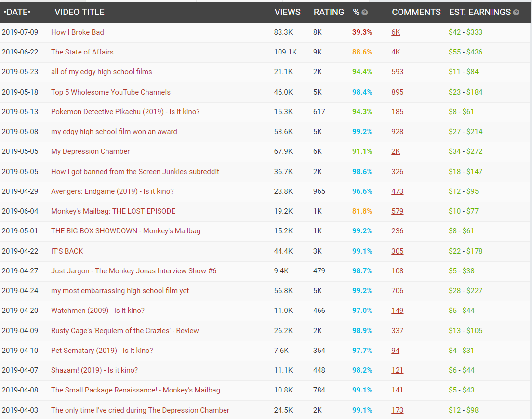Image resolution: width=532 pixels, height=419 pixels.
Task: Open 'Rusty Cage's Requiem of the Crazies - Review'
Action: pyautogui.click(x=125, y=331)
